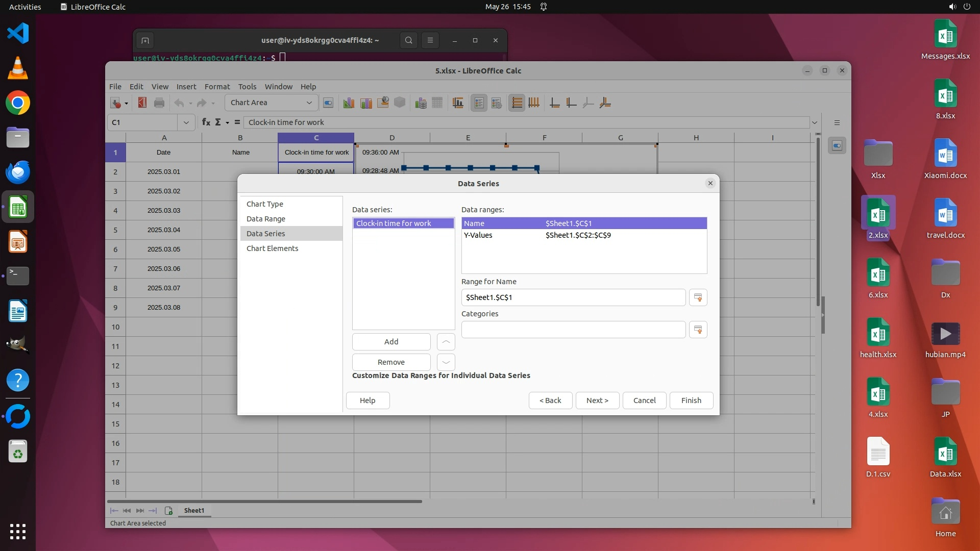Viewport: 980px width, 551px height.
Task: Open the Name Box dropdown arrow
Action: [186, 122]
